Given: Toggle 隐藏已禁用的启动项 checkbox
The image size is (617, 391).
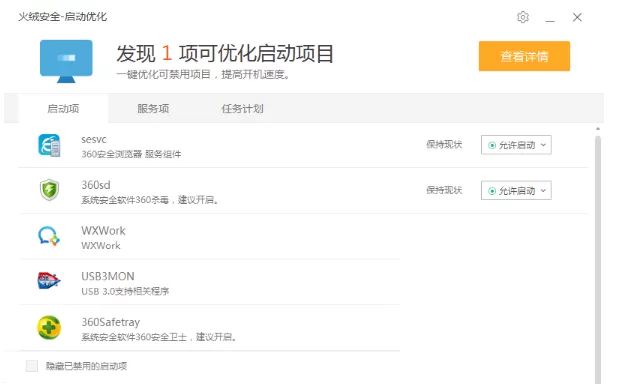Looking at the screenshot, I should [32, 366].
